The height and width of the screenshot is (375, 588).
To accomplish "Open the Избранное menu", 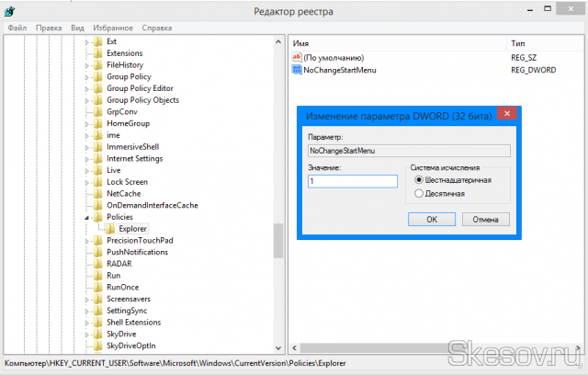I will (110, 28).
